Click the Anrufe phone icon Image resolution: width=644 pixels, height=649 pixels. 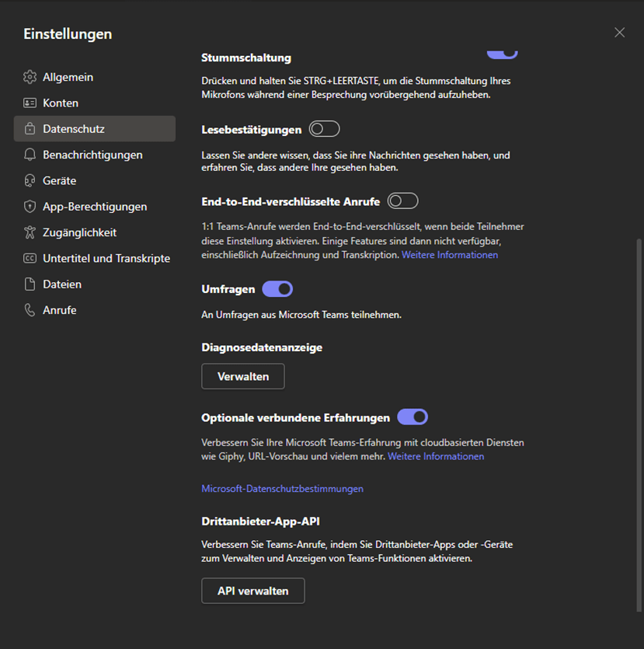30,310
